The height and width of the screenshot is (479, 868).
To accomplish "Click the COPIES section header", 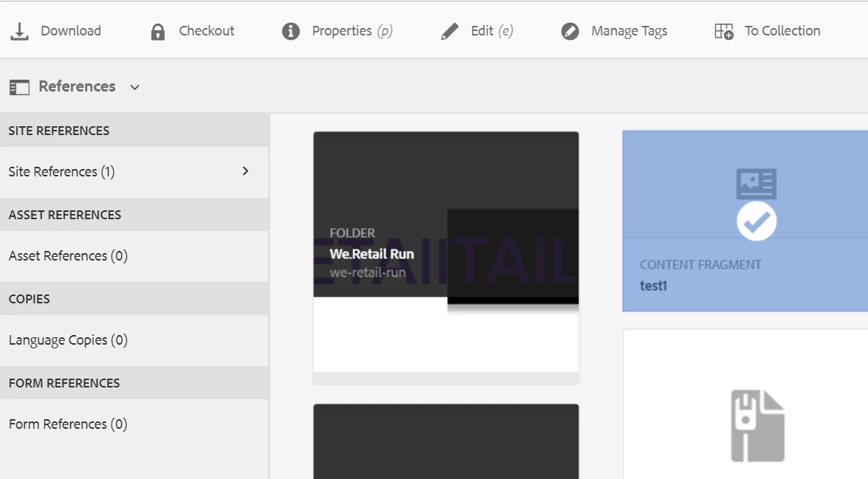I will [30, 299].
